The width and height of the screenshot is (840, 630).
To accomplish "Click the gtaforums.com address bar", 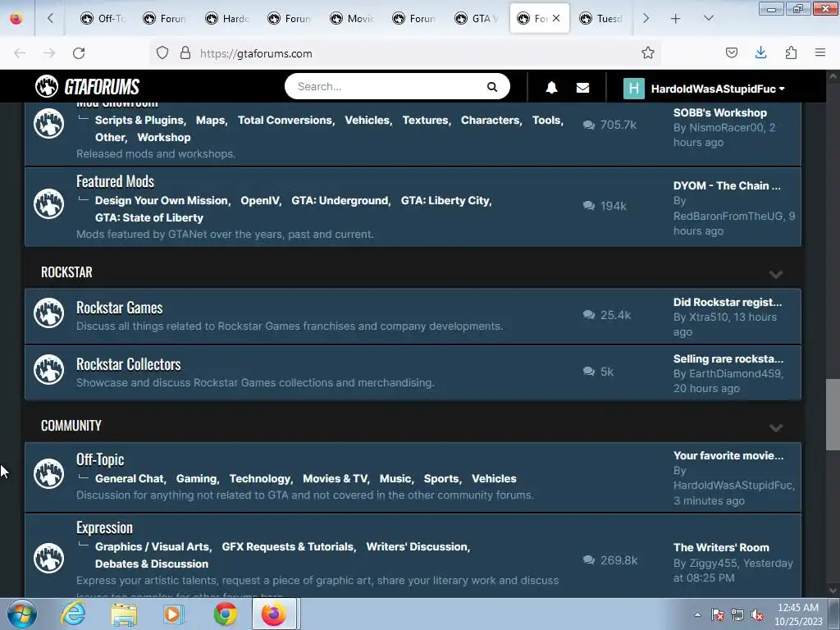I will click(x=407, y=53).
